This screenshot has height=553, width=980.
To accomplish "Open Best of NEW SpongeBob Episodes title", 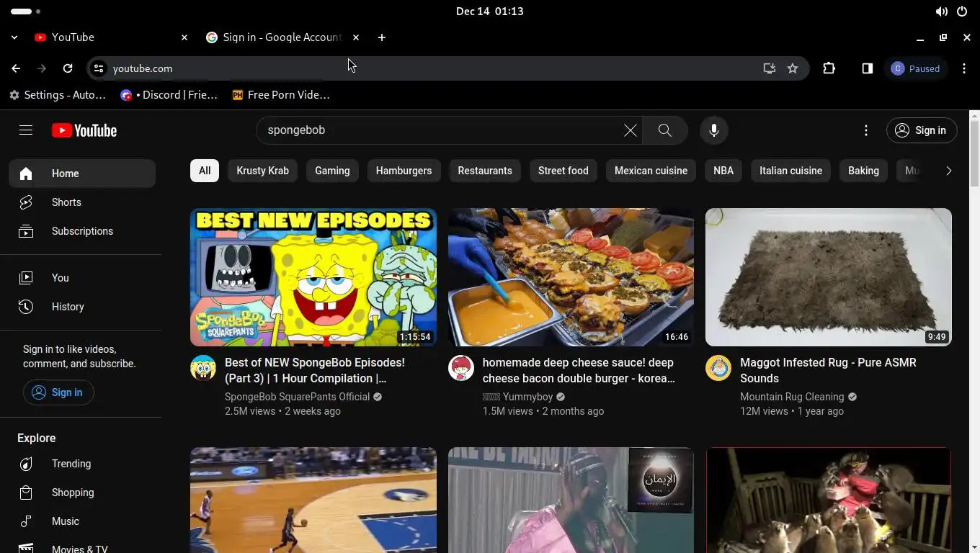I will (315, 370).
